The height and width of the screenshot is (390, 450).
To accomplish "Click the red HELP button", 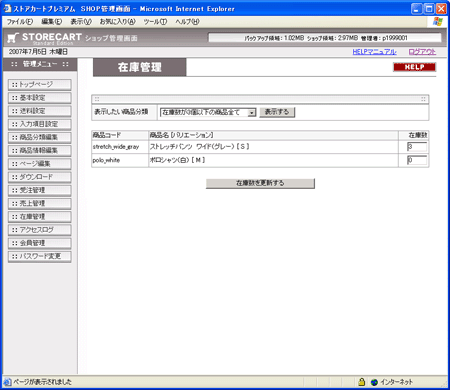I will coord(414,67).
